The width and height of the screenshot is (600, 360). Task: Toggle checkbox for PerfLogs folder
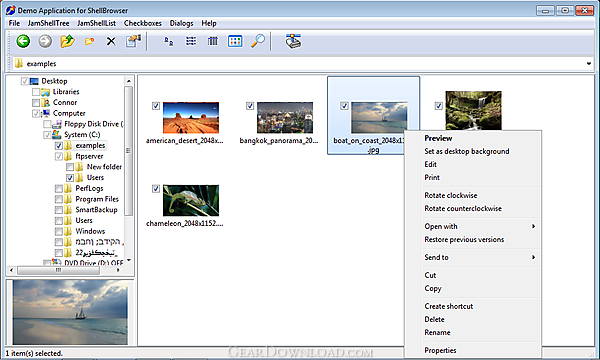[59, 189]
